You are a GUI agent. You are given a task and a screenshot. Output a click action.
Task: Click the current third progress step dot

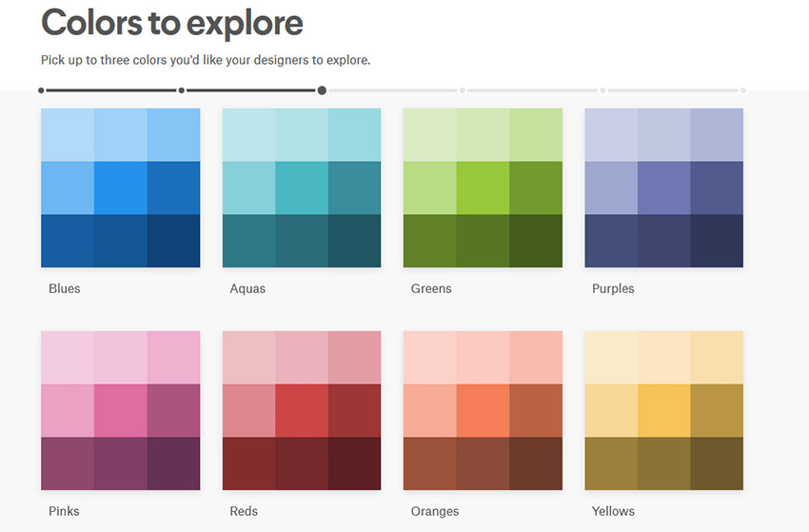click(x=322, y=90)
